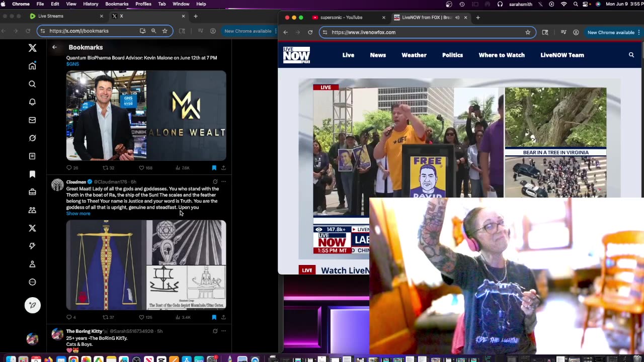The height and width of the screenshot is (362, 644).
Task: Close the Live Streams tab
Action: pyautogui.click(x=101, y=16)
